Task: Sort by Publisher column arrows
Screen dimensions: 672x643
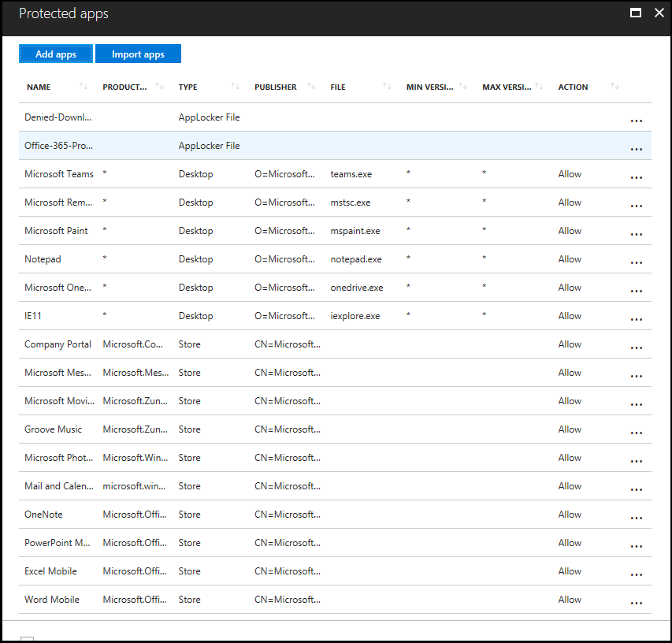Action: [x=311, y=87]
